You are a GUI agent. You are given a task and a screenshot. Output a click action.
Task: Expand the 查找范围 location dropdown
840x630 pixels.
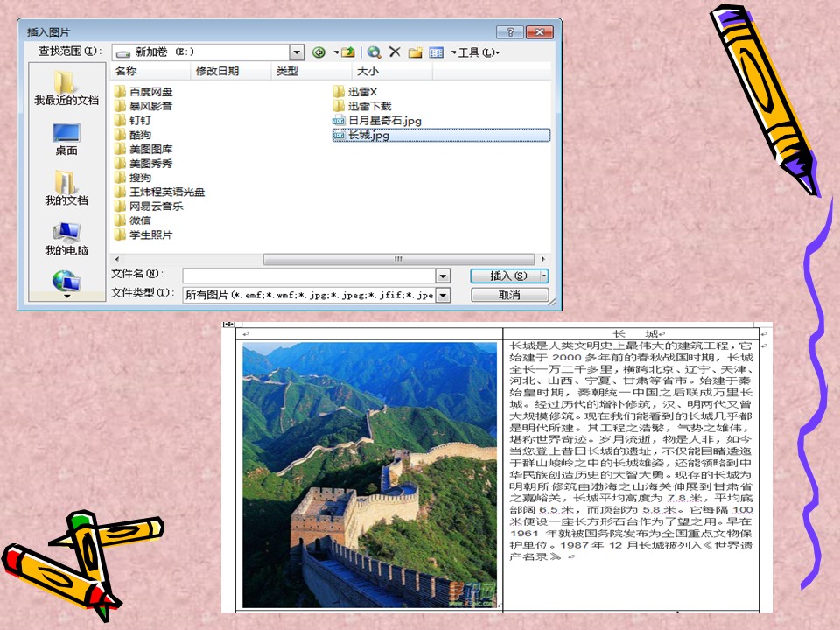[x=297, y=52]
